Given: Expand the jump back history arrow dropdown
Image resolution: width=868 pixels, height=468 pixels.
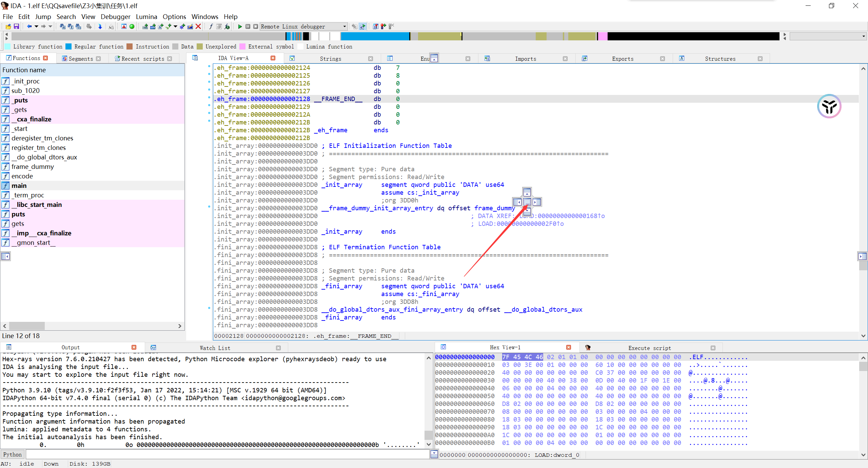Looking at the screenshot, I should click(x=36, y=26).
